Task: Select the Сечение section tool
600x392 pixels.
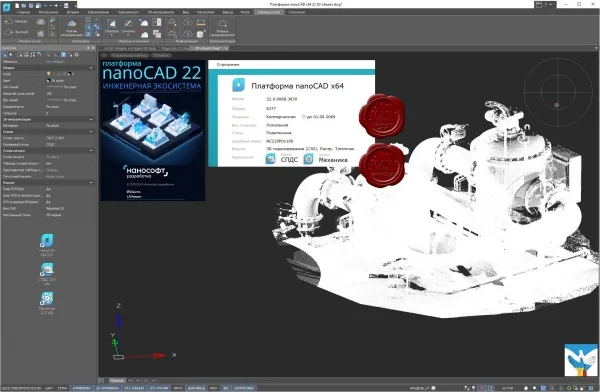Action: click(x=128, y=26)
